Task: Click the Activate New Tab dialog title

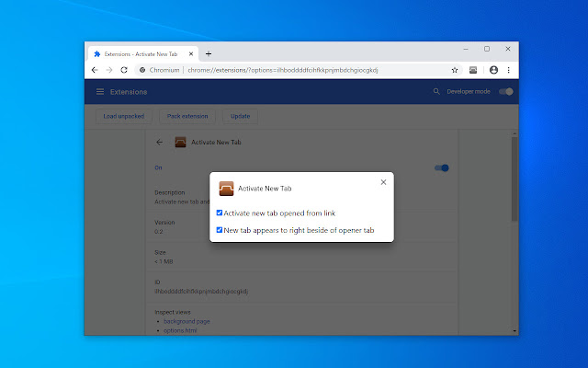Action: click(265, 189)
